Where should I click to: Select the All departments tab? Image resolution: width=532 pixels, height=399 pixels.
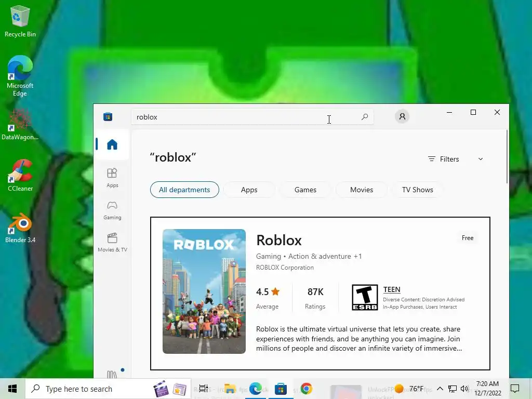click(x=184, y=190)
